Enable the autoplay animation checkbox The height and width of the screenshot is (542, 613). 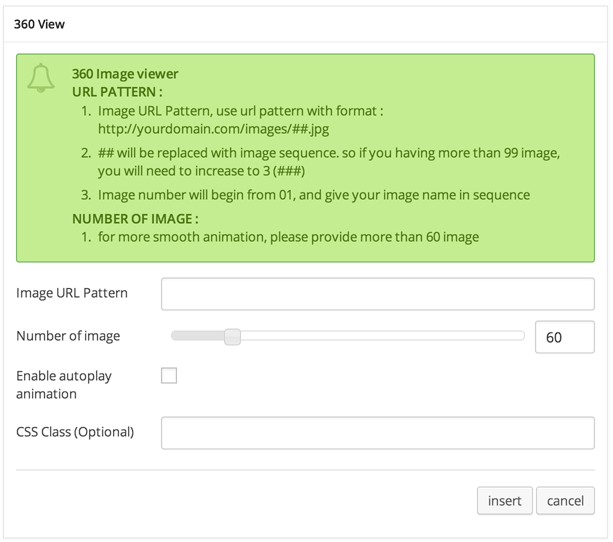169,376
